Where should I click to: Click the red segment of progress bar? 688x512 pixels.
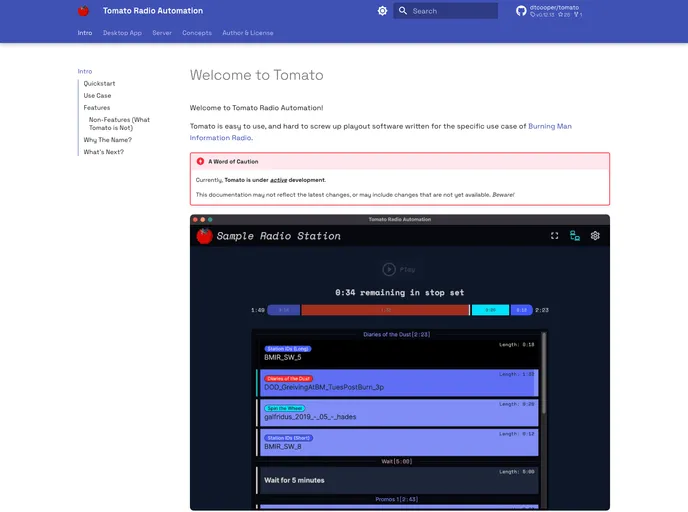pyautogui.click(x=385, y=310)
